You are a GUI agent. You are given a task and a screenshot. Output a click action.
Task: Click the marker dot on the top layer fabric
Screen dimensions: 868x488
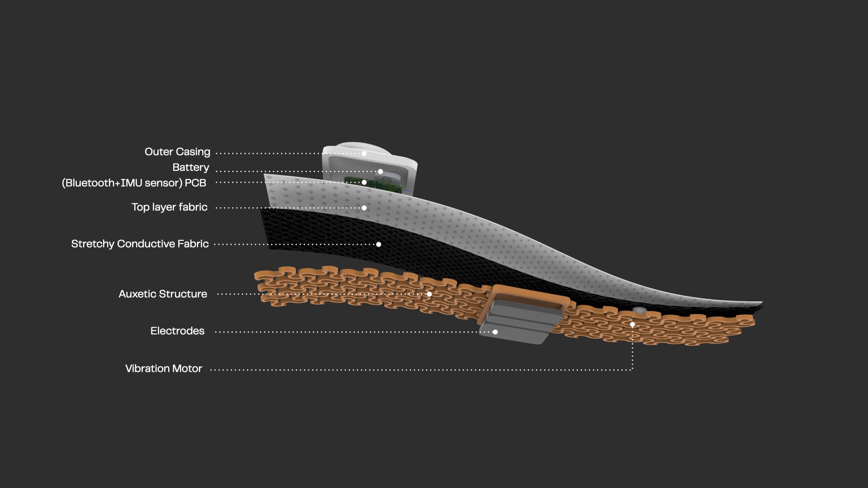364,208
